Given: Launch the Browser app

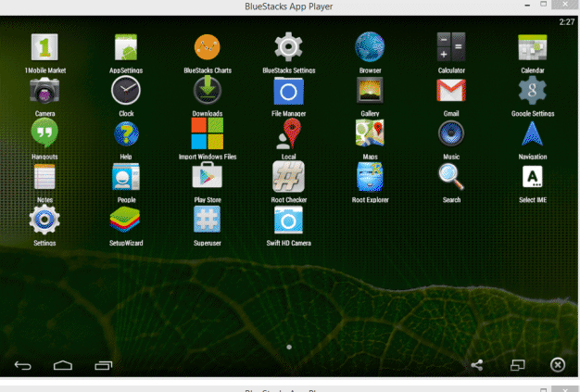Looking at the screenshot, I should point(370,47).
